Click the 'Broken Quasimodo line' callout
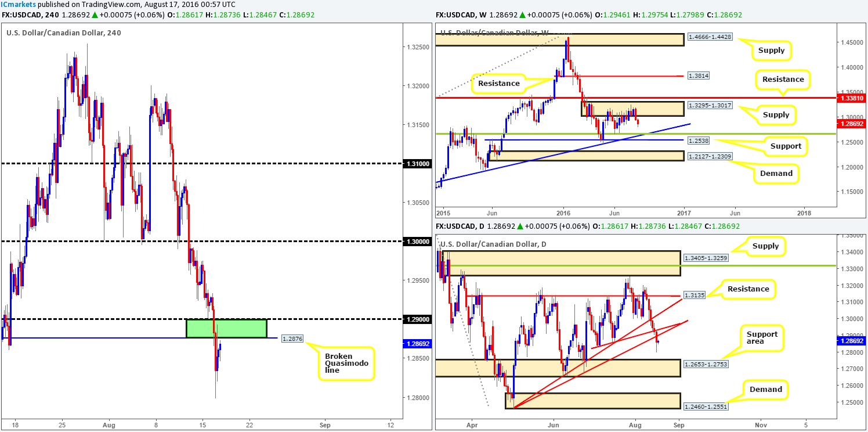Image resolution: width=868 pixels, height=432 pixels. point(346,364)
